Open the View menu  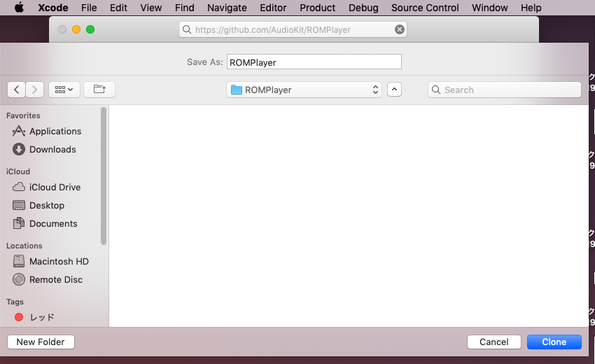pos(151,8)
